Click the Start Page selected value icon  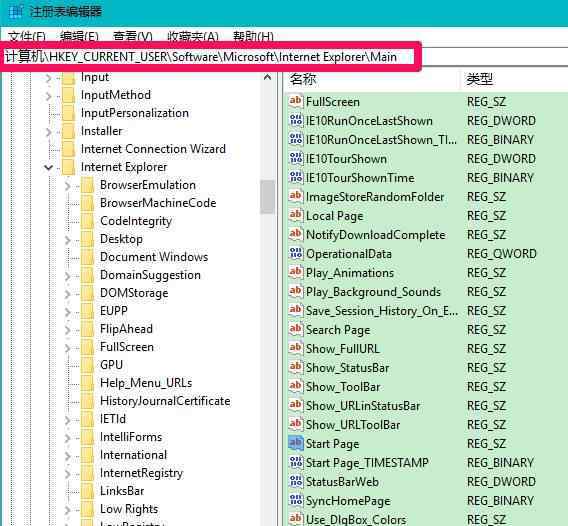coord(296,443)
